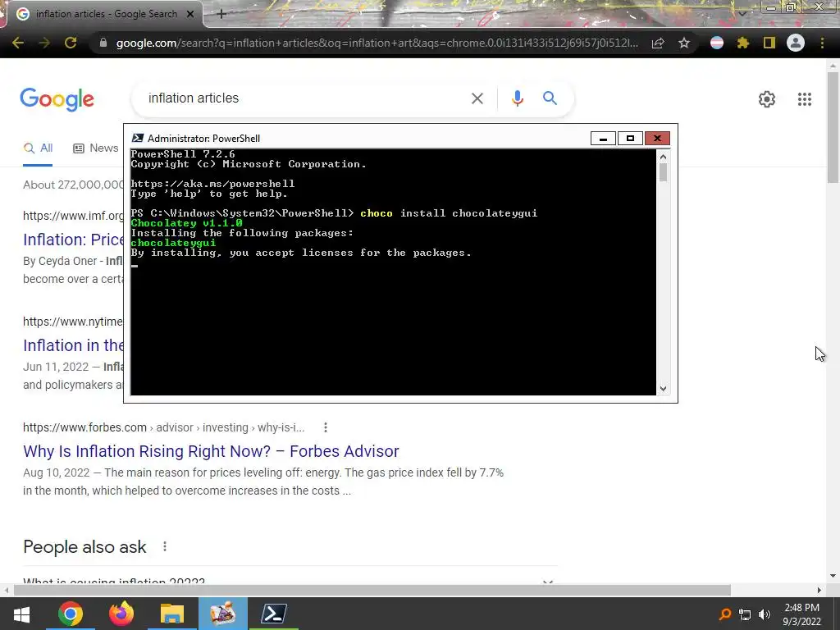This screenshot has height=630, width=840.
Task: Open Chrome profile avatar
Action: [x=796, y=43]
